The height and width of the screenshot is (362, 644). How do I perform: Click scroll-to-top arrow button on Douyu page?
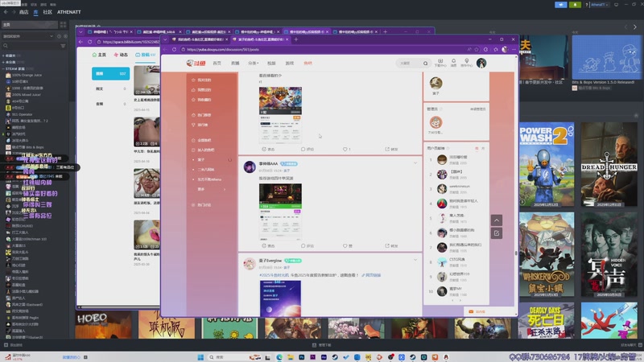pyautogui.click(x=497, y=220)
